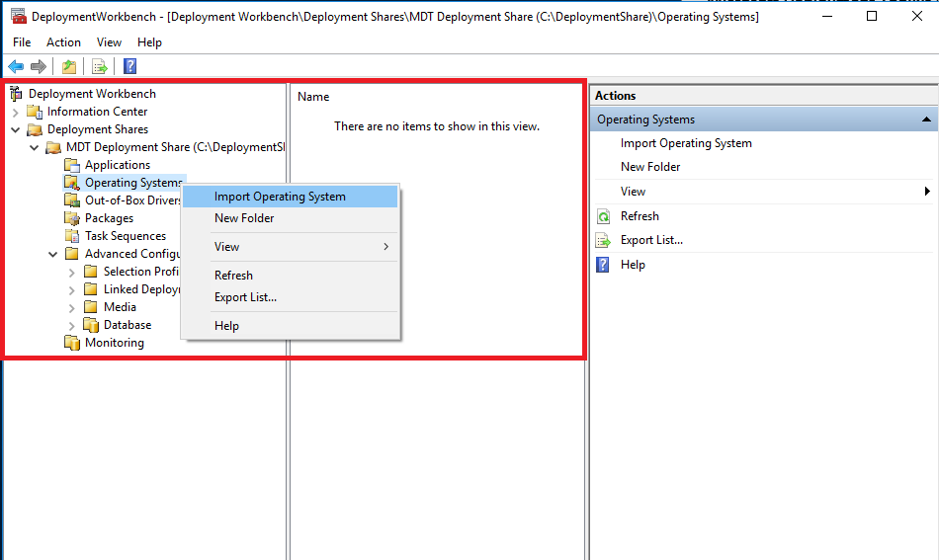Viewport: 939px width, 560px height.
Task: Click the Media folder icon
Action: 90,307
